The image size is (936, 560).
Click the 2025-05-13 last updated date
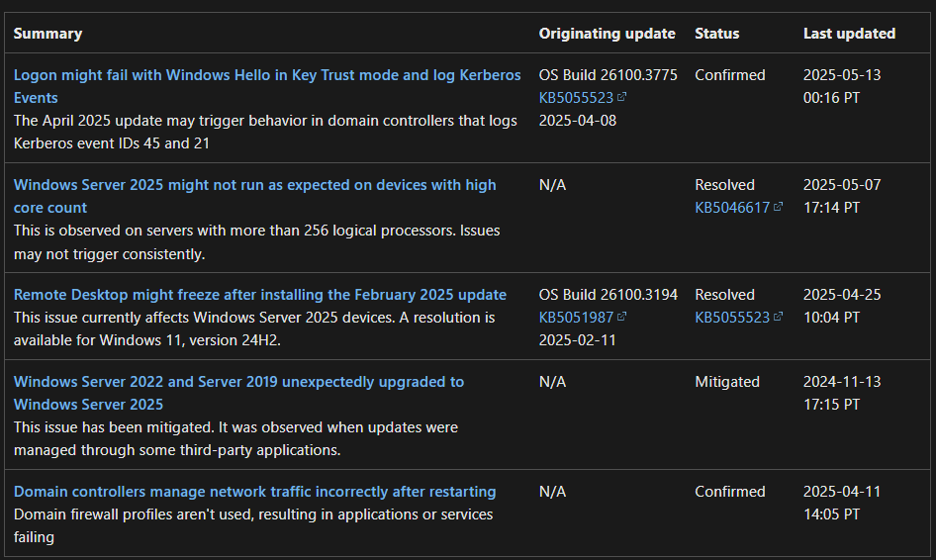point(842,74)
